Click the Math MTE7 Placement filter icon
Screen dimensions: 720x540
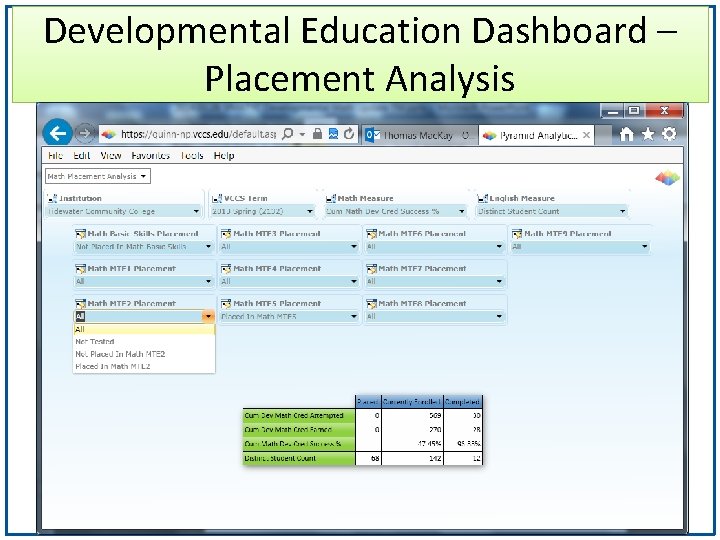coord(371,269)
